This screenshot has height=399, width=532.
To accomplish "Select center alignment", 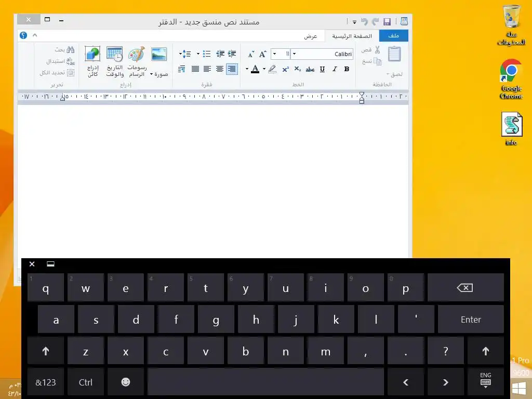I will [x=220, y=69].
